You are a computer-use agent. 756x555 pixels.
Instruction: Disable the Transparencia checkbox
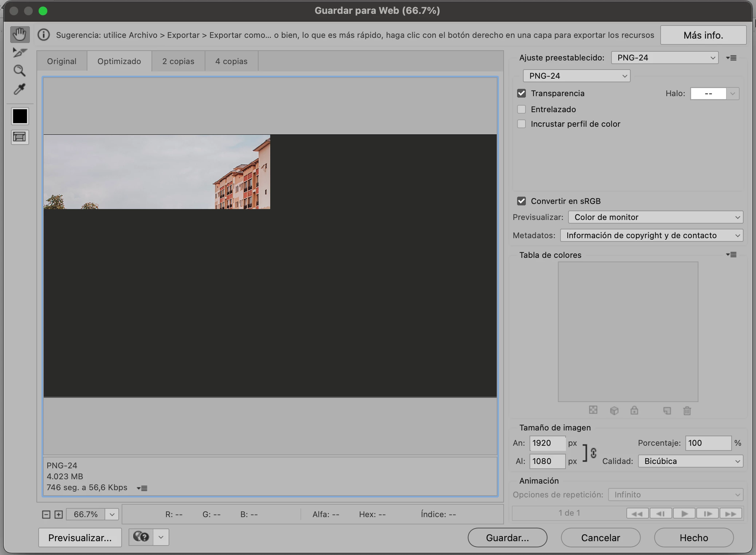(x=521, y=93)
